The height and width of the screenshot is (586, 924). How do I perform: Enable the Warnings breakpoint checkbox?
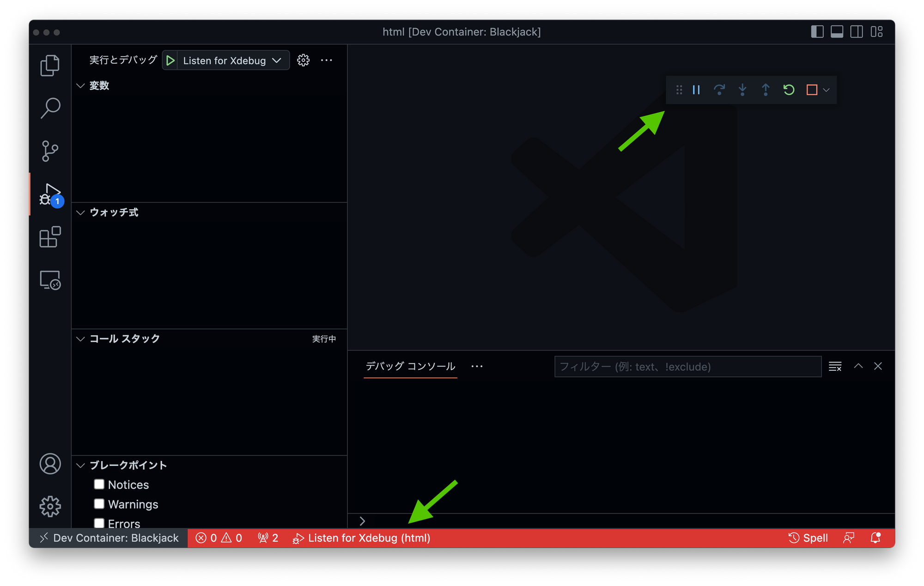[99, 503]
